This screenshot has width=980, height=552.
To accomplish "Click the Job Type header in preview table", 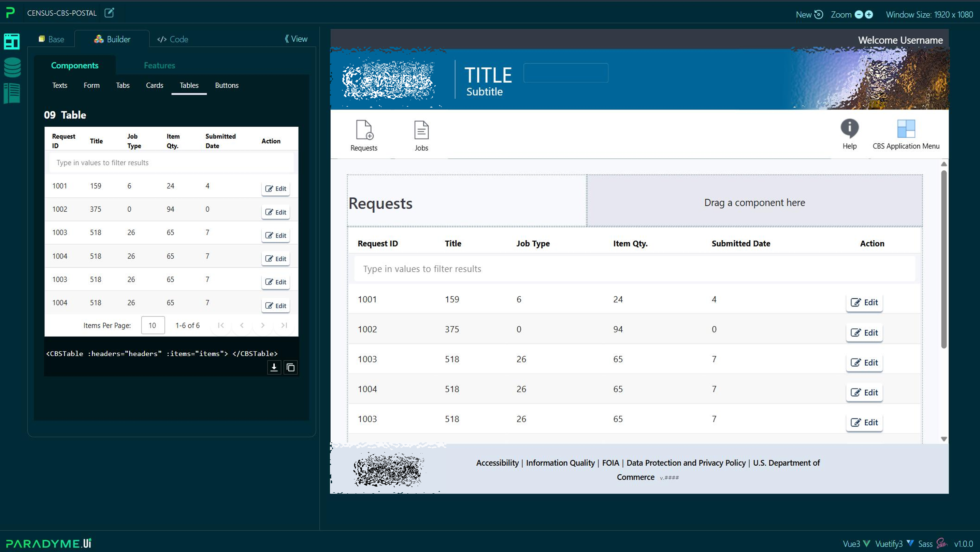I will 533,243.
